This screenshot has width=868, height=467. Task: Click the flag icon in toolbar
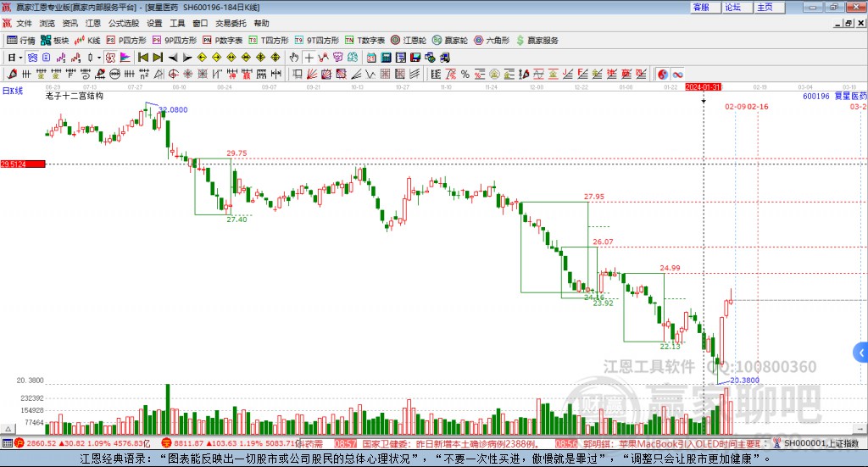(125, 58)
